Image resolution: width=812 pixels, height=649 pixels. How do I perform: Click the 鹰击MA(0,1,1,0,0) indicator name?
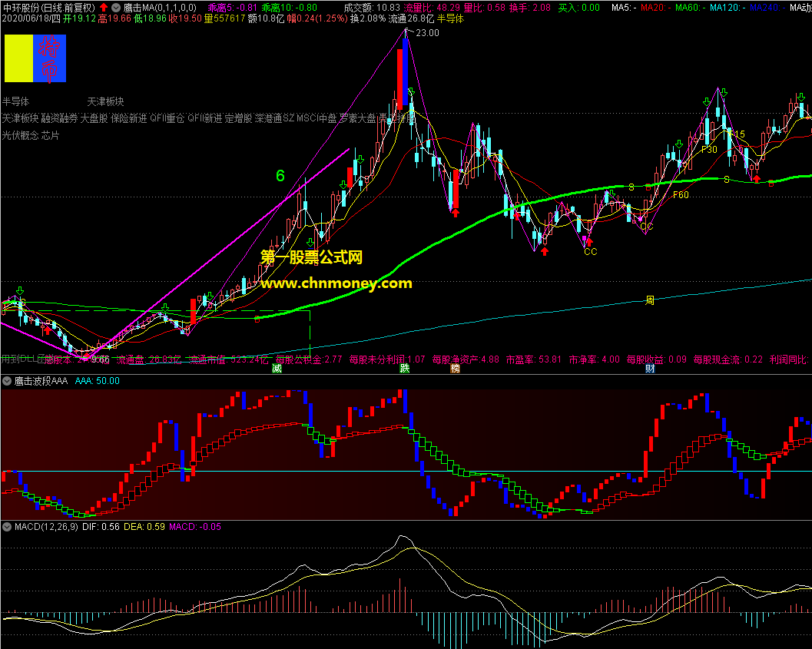pyautogui.click(x=160, y=8)
